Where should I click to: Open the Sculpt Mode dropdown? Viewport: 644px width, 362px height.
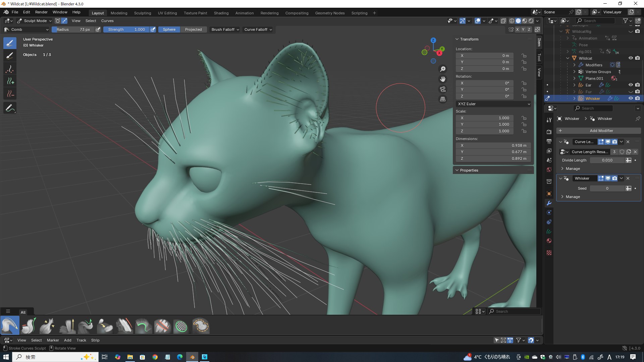pyautogui.click(x=34, y=21)
